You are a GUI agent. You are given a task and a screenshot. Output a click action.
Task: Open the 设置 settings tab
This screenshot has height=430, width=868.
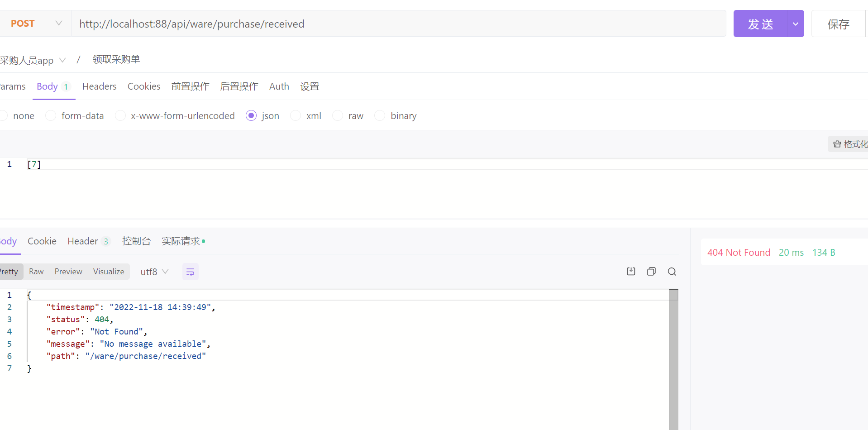pyautogui.click(x=310, y=86)
